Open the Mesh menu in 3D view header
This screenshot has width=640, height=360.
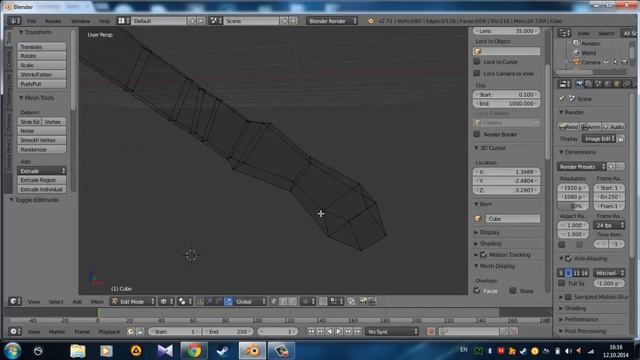(x=97, y=302)
